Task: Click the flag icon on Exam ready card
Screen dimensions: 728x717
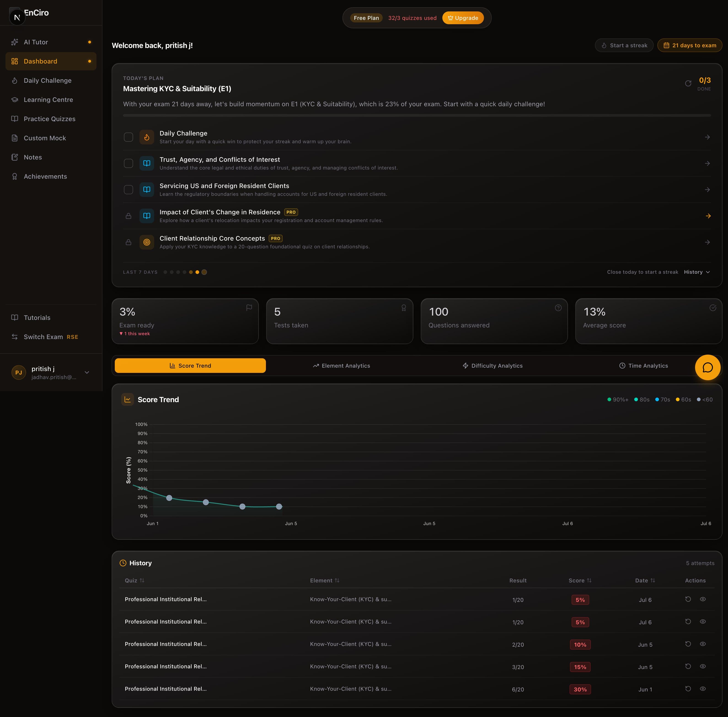Action: click(249, 308)
